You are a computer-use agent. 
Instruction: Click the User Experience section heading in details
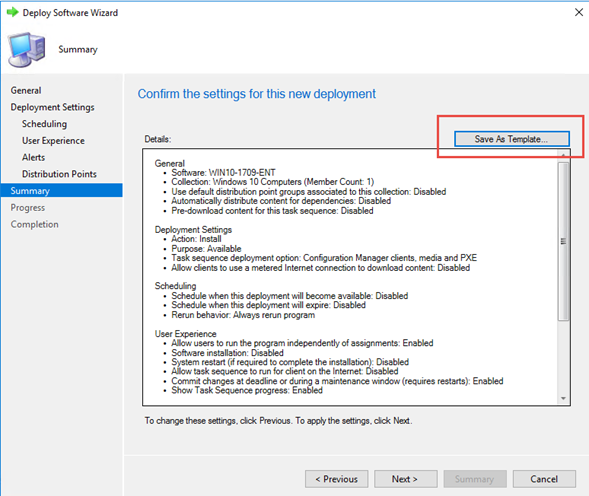186,334
